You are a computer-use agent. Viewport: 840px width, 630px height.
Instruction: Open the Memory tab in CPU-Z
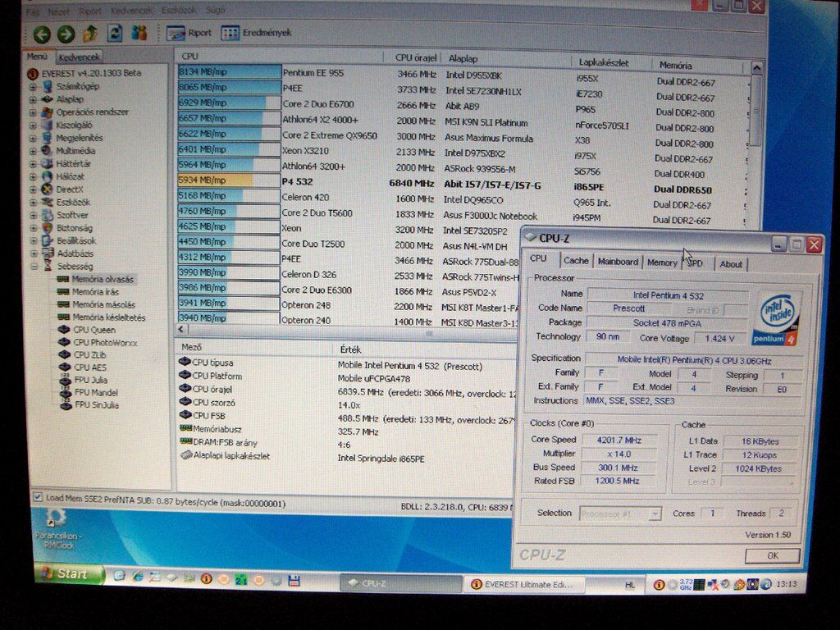point(662,262)
